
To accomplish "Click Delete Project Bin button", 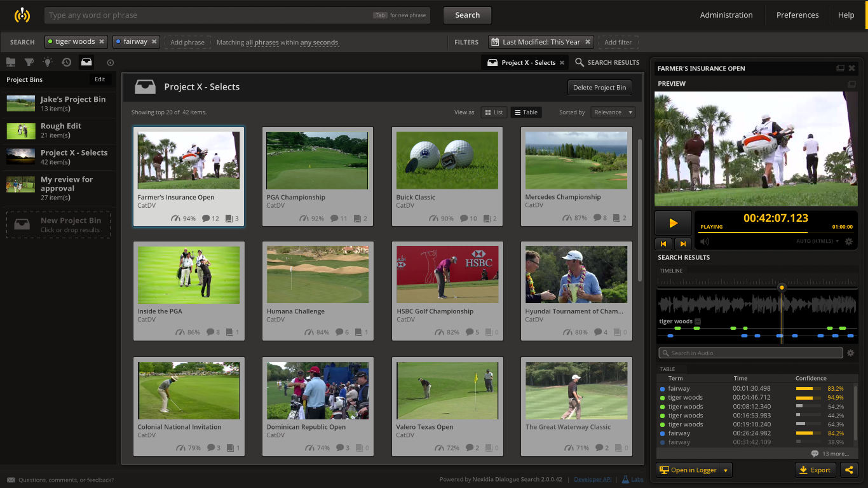I will click(x=599, y=88).
